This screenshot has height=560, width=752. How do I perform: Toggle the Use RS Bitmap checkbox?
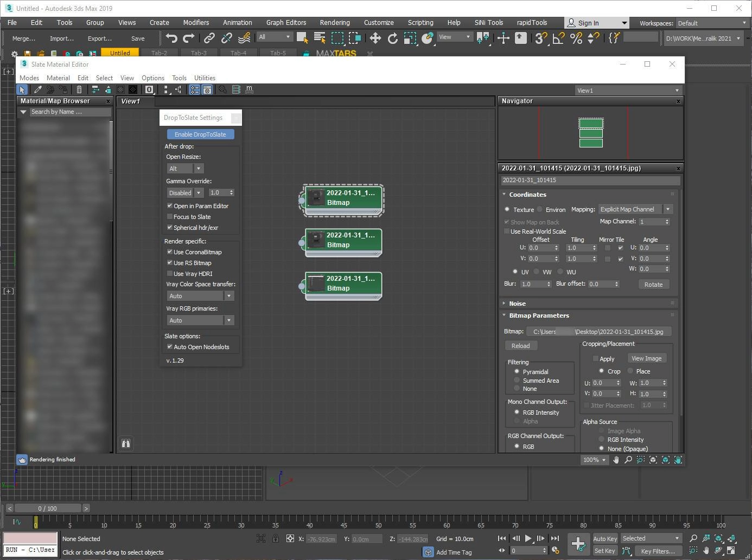point(170,263)
